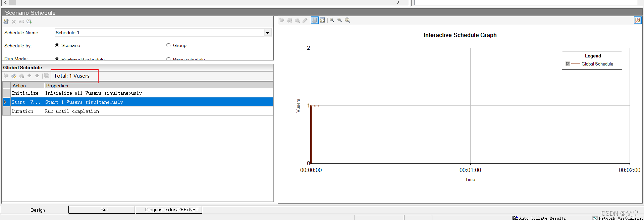Select Real-world schedule run mode
The image size is (644, 220).
tap(57, 59)
